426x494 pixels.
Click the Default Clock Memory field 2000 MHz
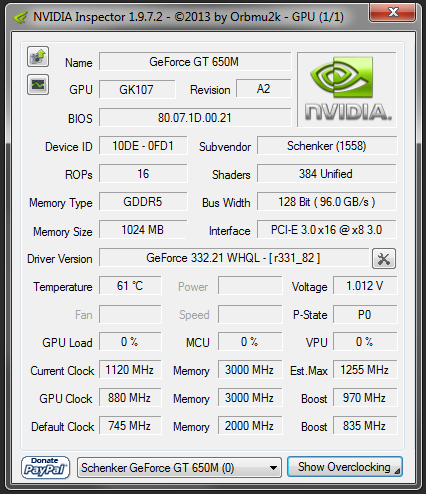tap(250, 426)
